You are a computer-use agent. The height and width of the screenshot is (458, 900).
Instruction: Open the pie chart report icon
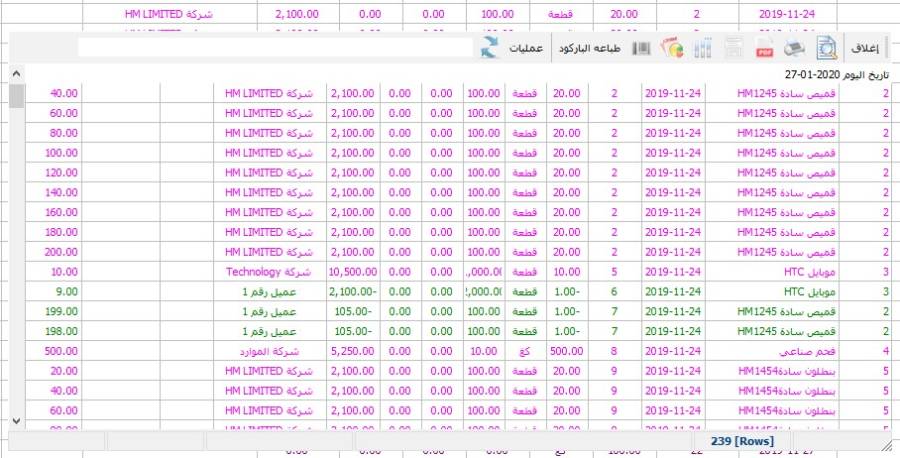672,48
